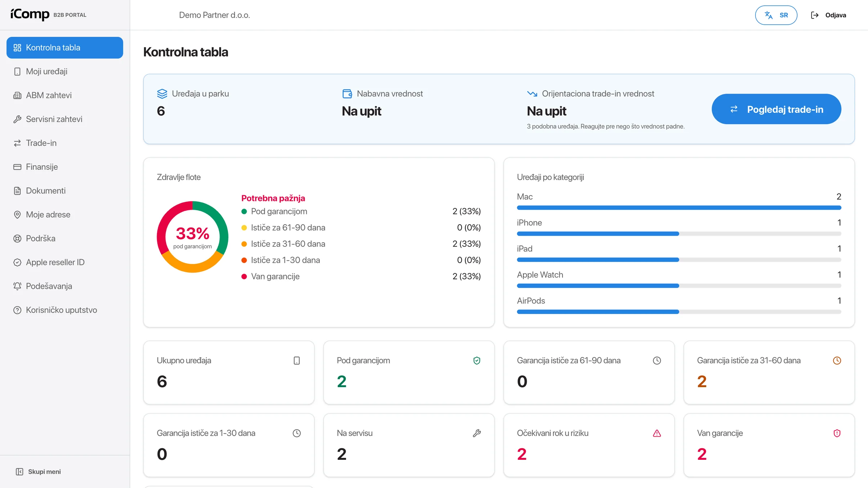
Task: Click the Pod garancijom legend row
Action: tap(361, 211)
